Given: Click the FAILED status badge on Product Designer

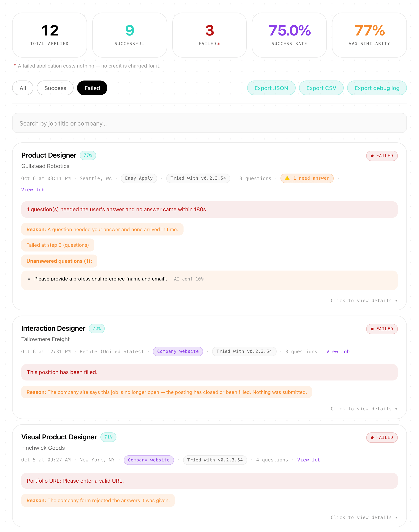Looking at the screenshot, I should pyautogui.click(x=382, y=156).
